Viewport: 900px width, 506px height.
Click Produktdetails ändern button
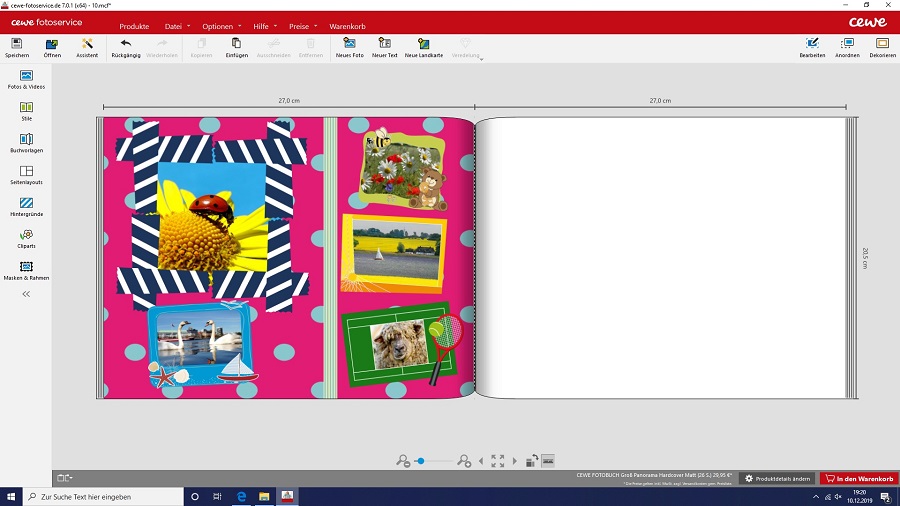click(x=778, y=479)
